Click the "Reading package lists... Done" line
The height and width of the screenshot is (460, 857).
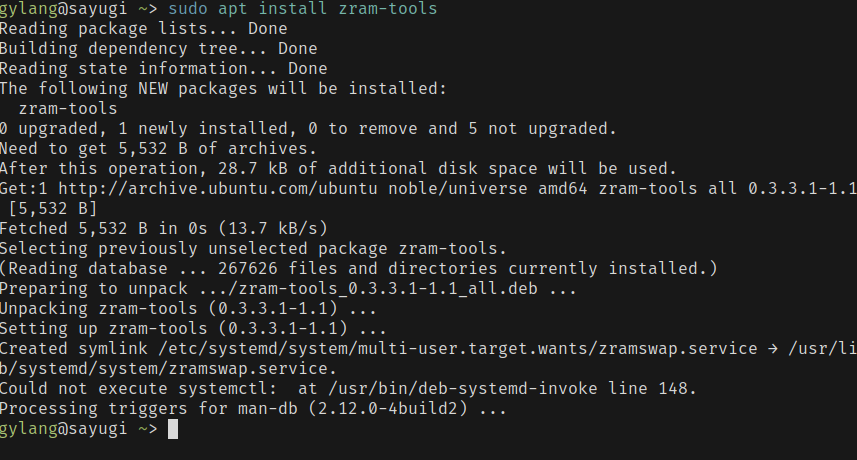pyautogui.click(x=143, y=29)
